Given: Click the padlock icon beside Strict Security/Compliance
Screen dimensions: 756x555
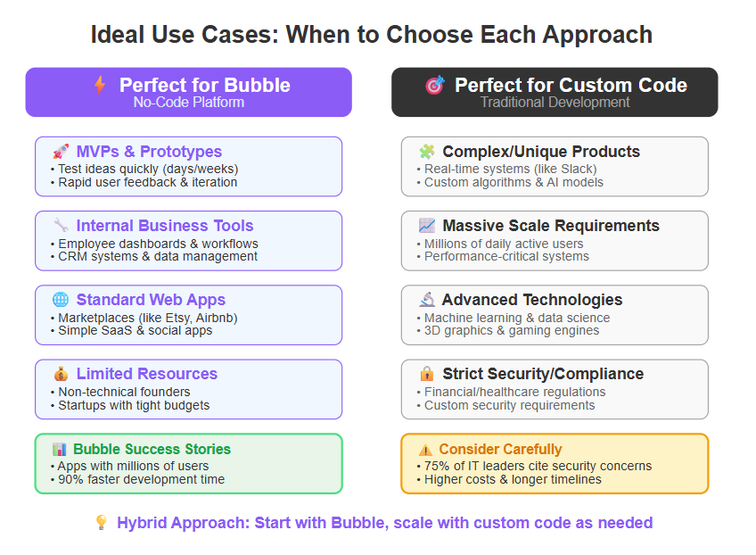Looking at the screenshot, I should point(427,374).
